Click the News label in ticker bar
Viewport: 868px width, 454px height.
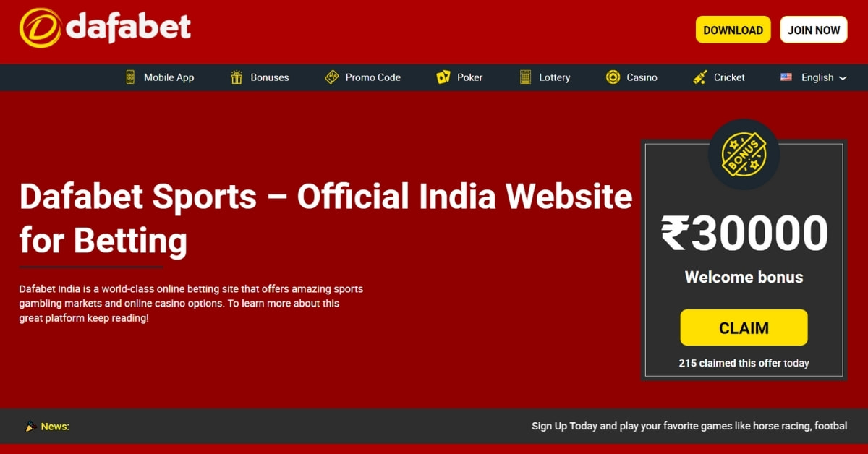coord(55,427)
